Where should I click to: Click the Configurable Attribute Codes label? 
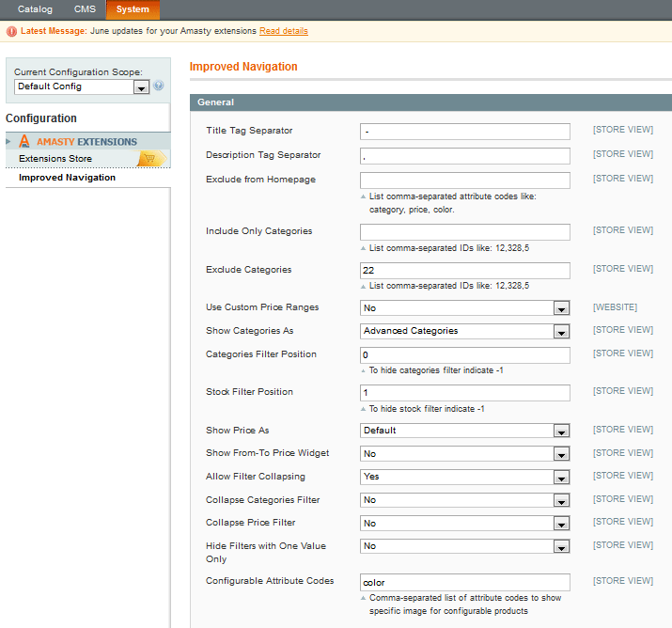(270, 580)
